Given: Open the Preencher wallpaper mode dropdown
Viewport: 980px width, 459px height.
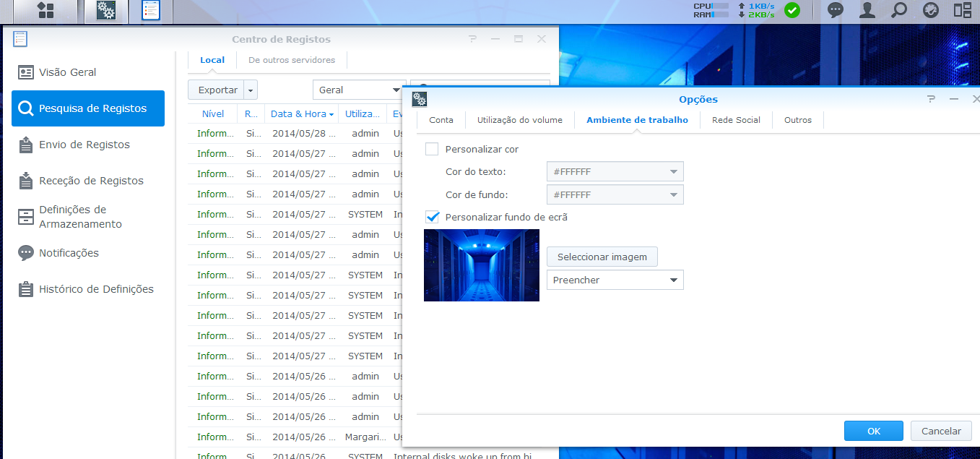Looking at the screenshot, I should pos(615,280).
